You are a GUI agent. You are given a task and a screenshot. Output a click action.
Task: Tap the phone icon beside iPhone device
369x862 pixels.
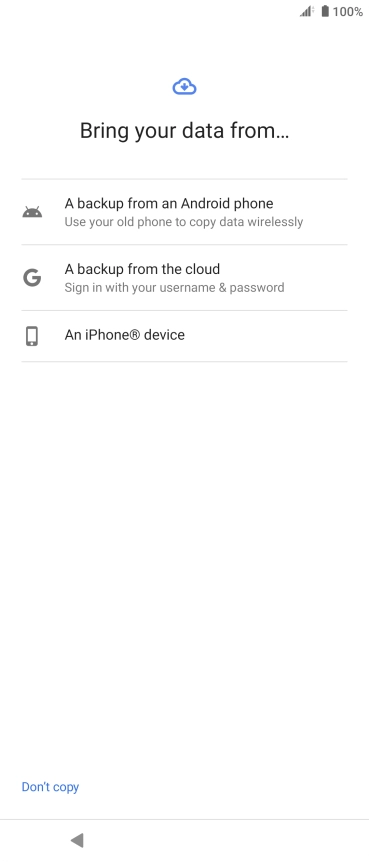pyautogui.click(x=32, y=336)
